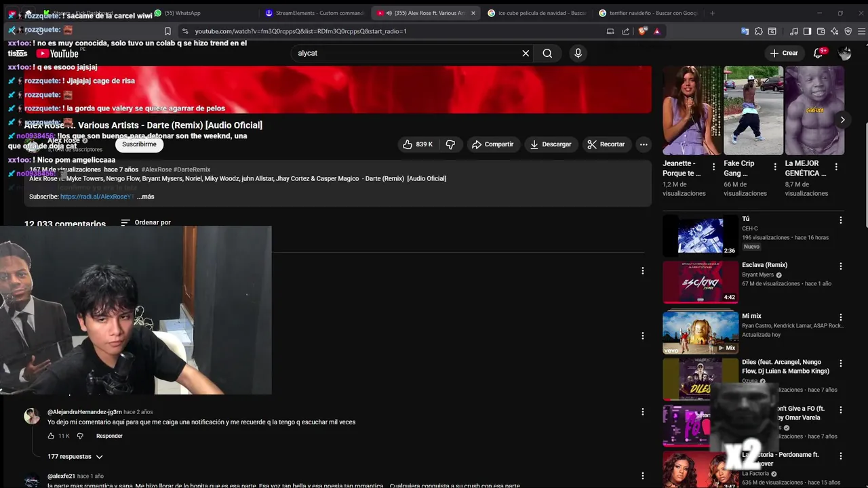Open the account avatar menu
This screenshot has width=868, height=488.
844,53
